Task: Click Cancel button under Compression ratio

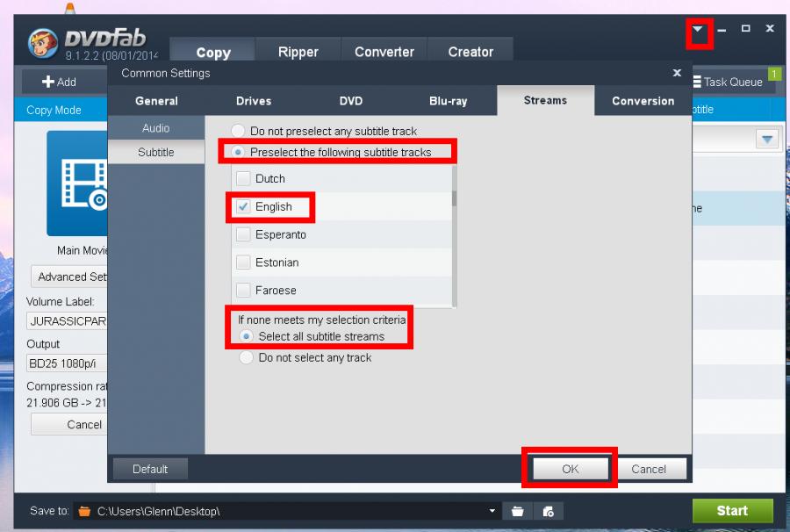Action: click(69, 425)
